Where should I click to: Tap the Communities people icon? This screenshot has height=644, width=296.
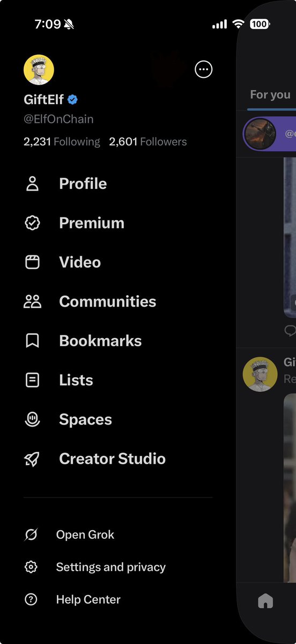[x=33, y=302]
